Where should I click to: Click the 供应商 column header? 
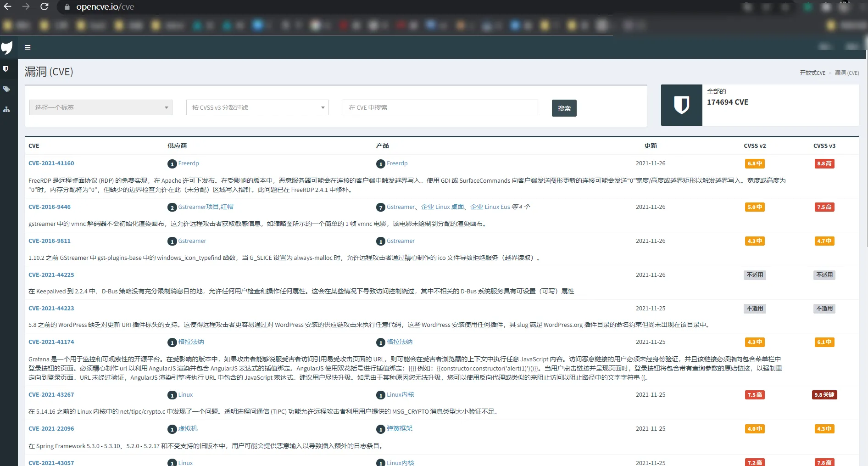coord(177,146)
